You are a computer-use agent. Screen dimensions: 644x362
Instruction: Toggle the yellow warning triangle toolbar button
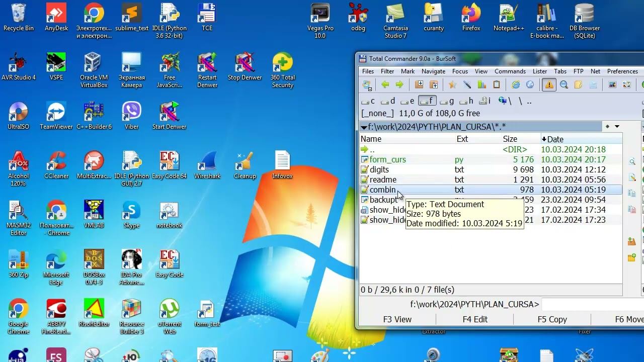pos(549,85)
